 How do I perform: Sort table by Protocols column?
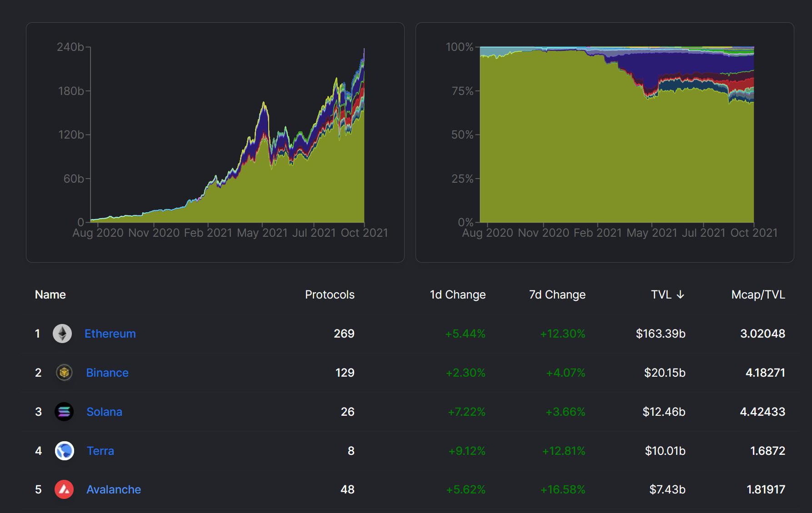tap(330, 294)
